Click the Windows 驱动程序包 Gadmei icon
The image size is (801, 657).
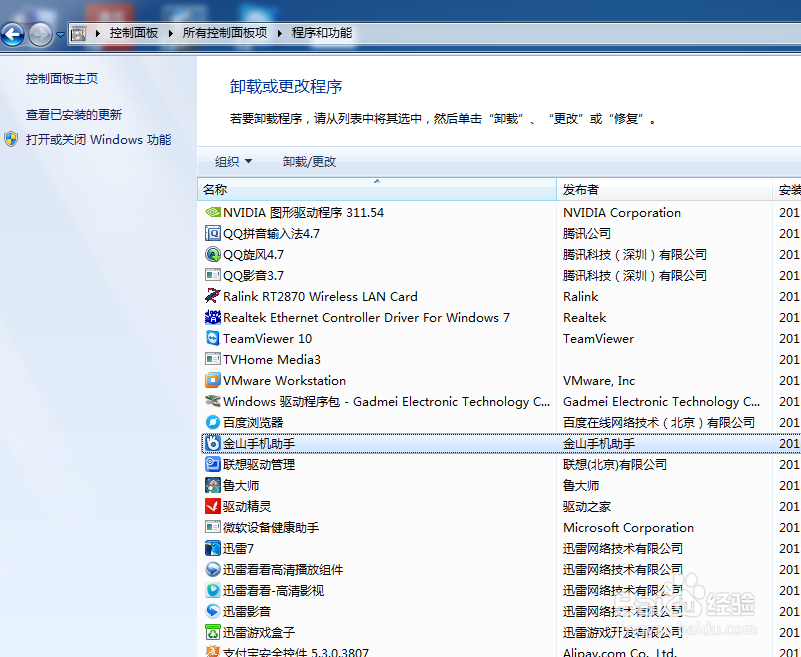pyautogui.click(x=213, y=401)
